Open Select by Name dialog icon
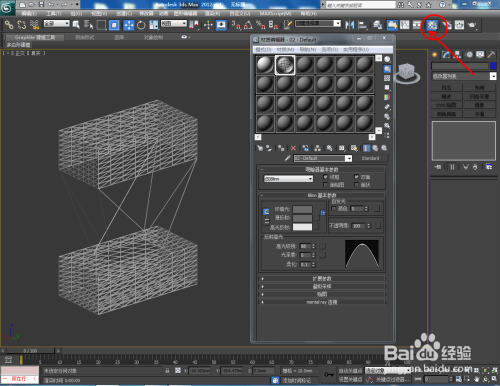Screen dimensions: 500x386 click(x=89, y=25)
